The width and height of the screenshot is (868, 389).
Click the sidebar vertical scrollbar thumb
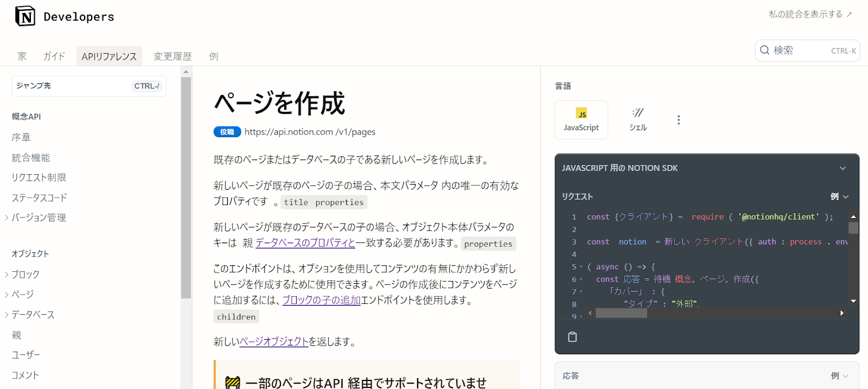(186, 188)
